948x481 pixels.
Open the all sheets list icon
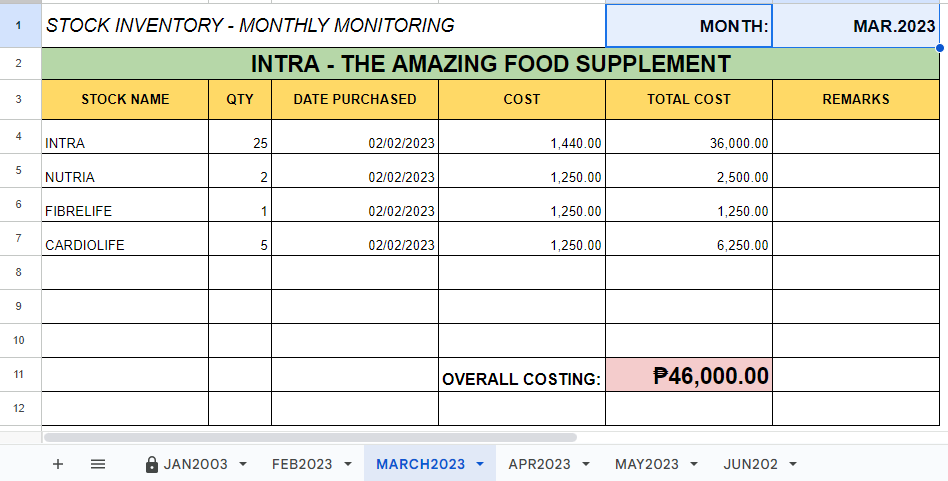coord(98,464)
